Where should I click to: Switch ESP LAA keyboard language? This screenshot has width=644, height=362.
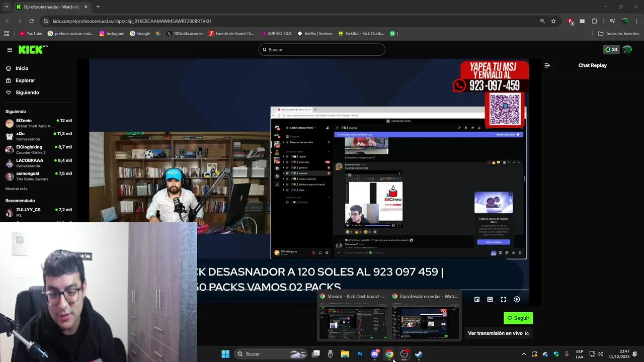(x=580, y=354)
